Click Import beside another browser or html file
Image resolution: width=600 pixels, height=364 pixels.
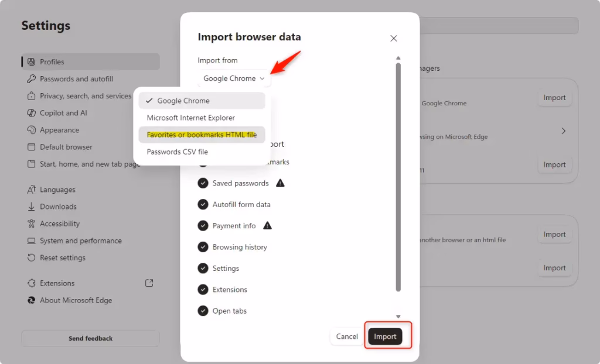coord(554,235)
